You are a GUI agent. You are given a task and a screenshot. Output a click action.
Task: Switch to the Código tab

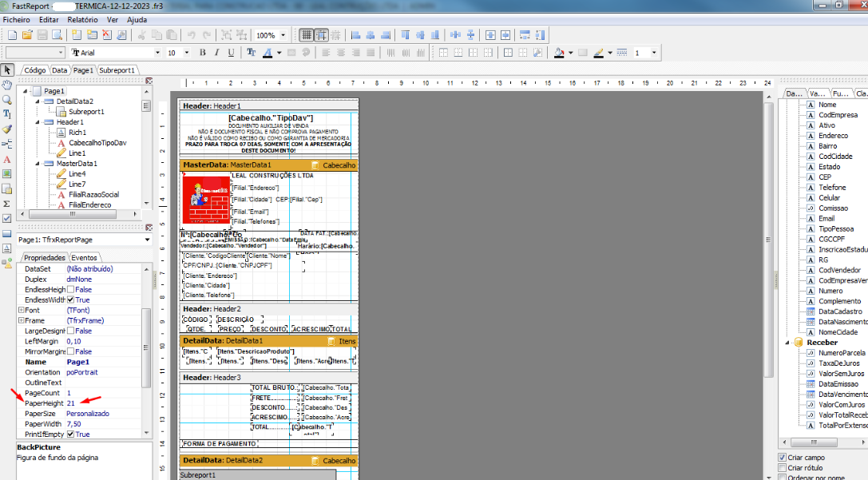[x=34, y=70]
